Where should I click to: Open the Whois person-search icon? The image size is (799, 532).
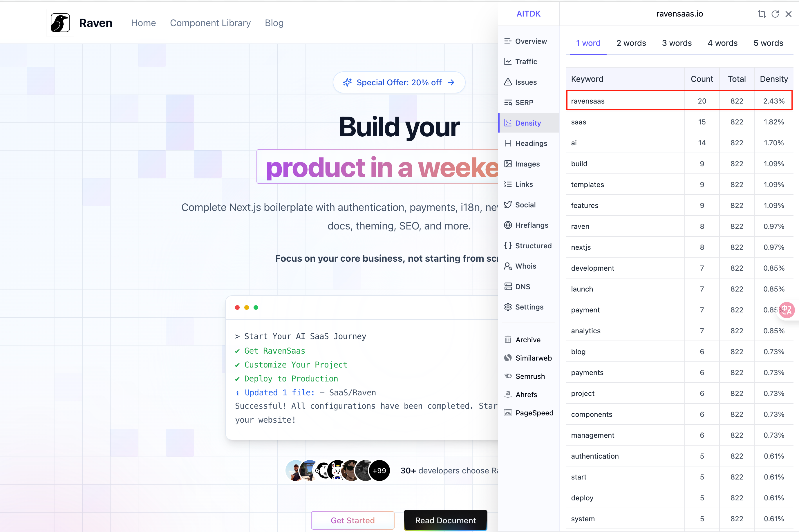507,266
